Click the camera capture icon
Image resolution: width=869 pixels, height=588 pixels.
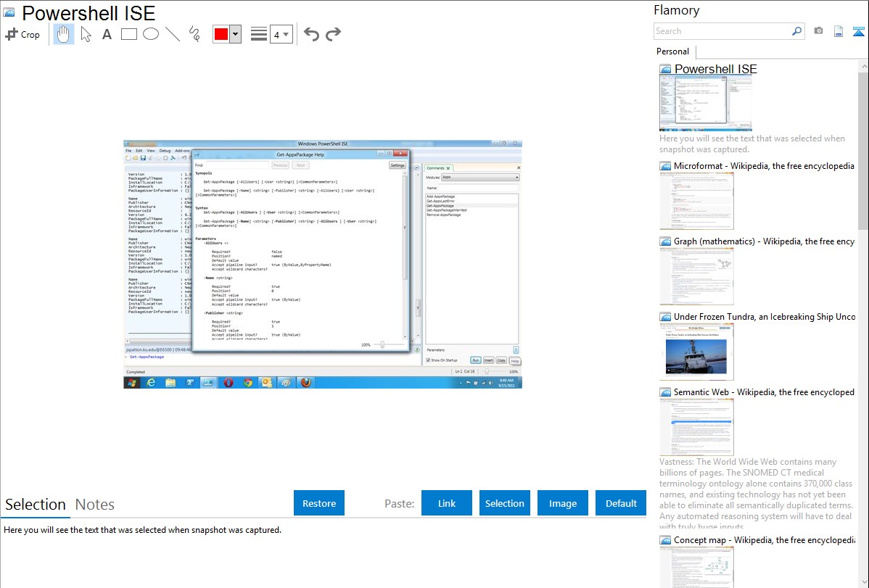(x=818, y=31)
